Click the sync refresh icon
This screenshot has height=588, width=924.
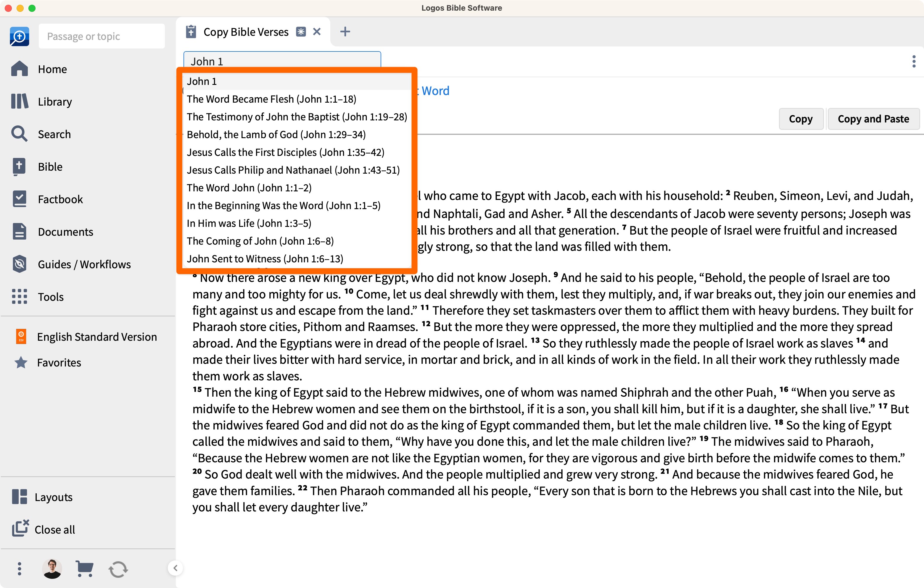[x=118, y=570]
